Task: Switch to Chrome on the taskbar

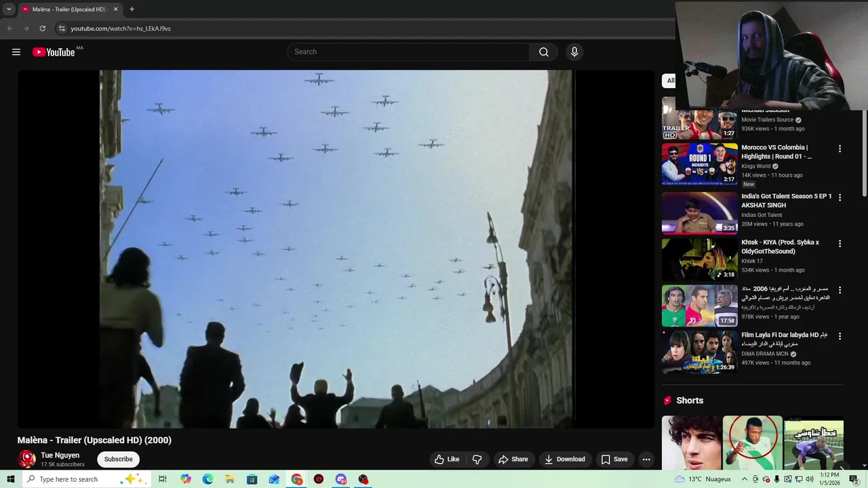Action: [x=297, y=479]
